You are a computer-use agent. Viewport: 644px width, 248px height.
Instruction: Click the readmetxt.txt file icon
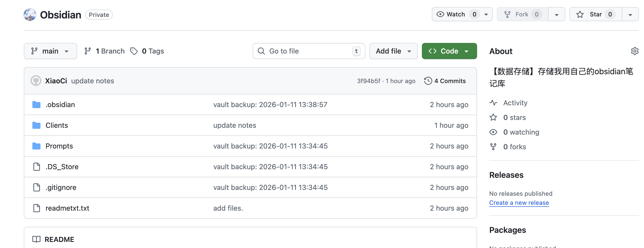point(37,208)
